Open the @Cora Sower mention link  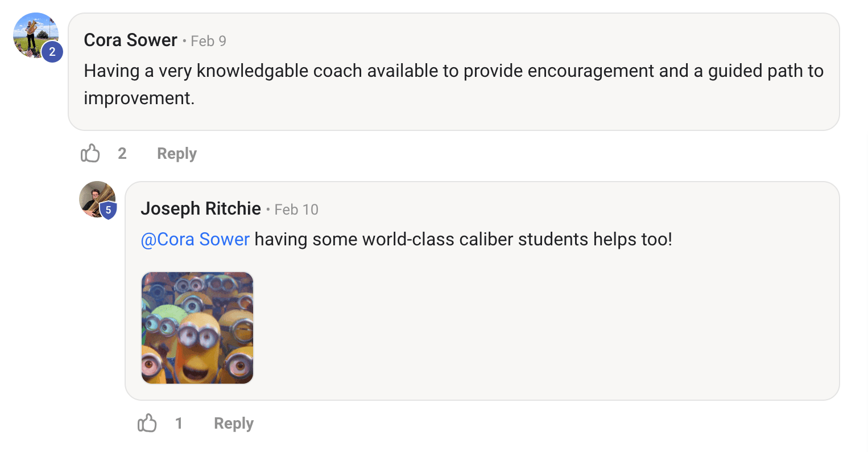[195, 239]
